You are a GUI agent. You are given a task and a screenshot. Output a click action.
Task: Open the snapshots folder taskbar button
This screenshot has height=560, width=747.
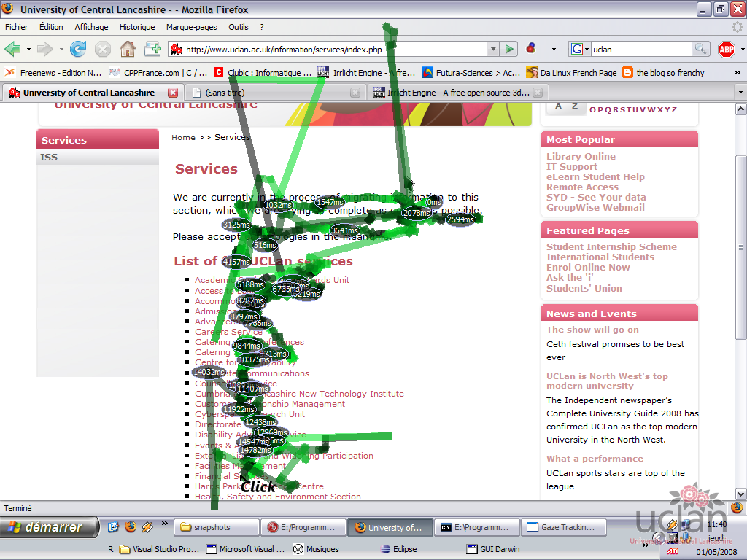click(x=217, y=527)
